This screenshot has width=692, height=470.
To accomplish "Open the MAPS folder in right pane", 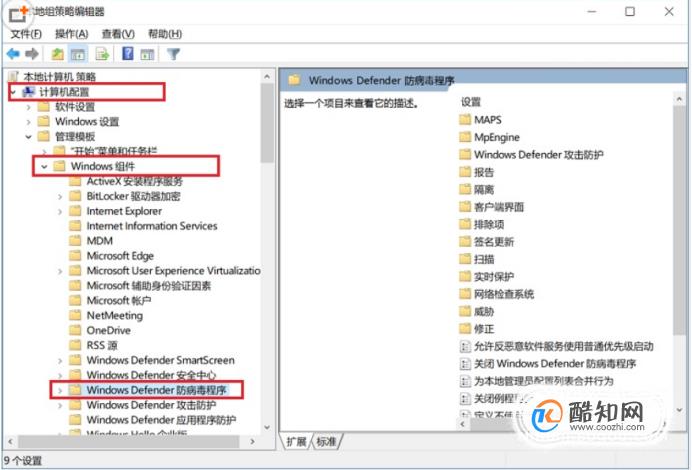I will pyautogui.click(x=488, y=120).
